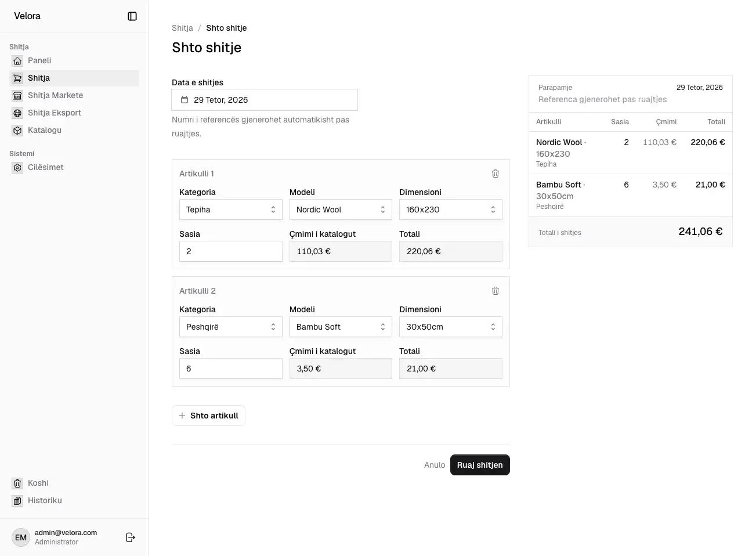Toggle the sidebar collapse icon

click(132, 16)
